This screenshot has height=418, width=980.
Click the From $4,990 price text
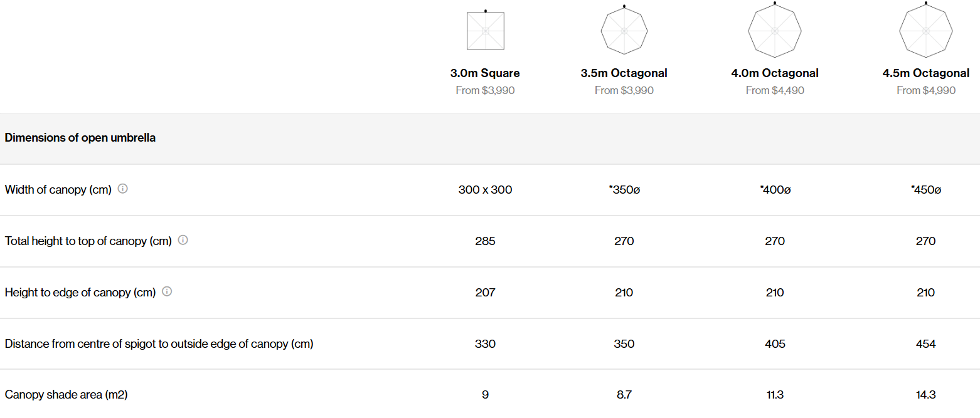926,90
